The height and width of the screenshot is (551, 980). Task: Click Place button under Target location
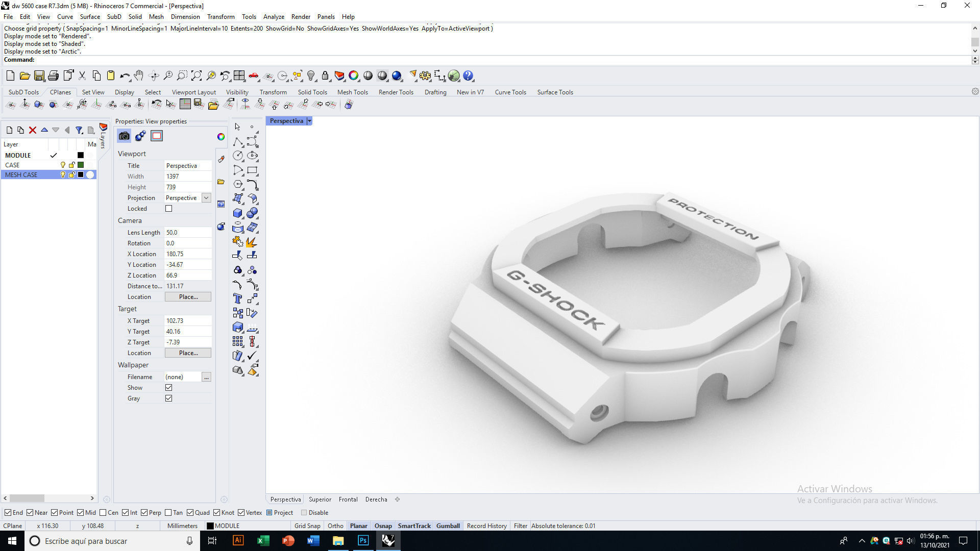(188, 353)
